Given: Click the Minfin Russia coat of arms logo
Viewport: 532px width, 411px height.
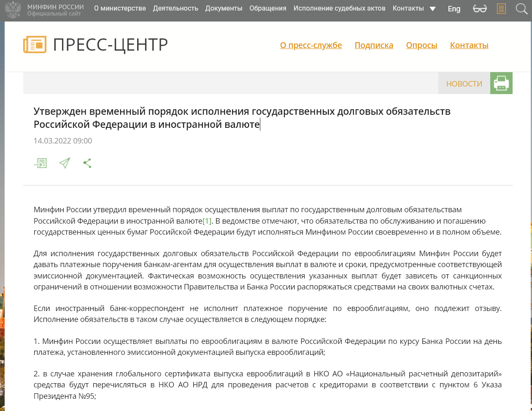Looking at the screenshot, I should tap(13, 10).
